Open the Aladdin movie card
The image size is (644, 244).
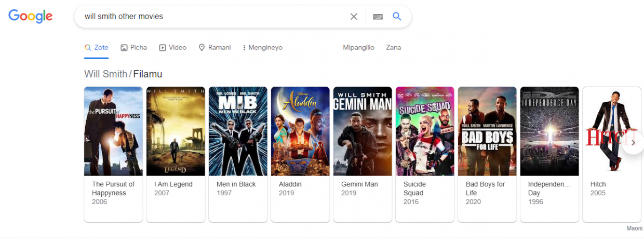coord(300,154)
